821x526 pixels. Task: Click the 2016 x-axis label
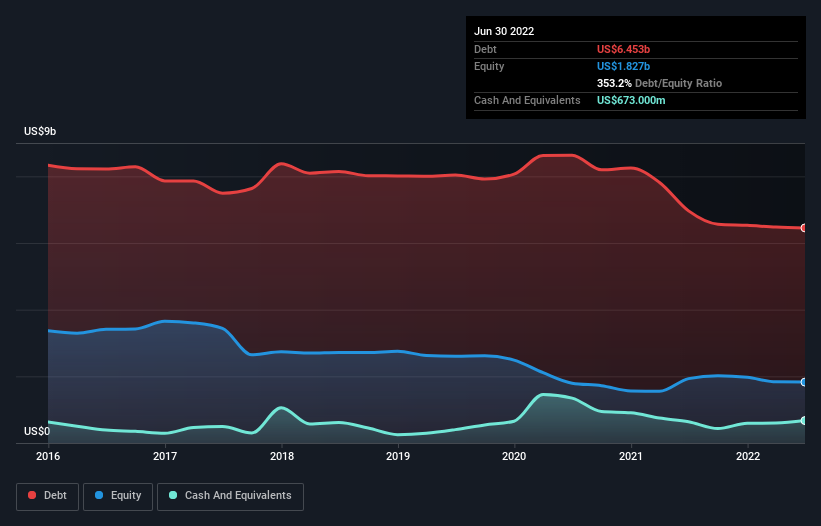48,456
